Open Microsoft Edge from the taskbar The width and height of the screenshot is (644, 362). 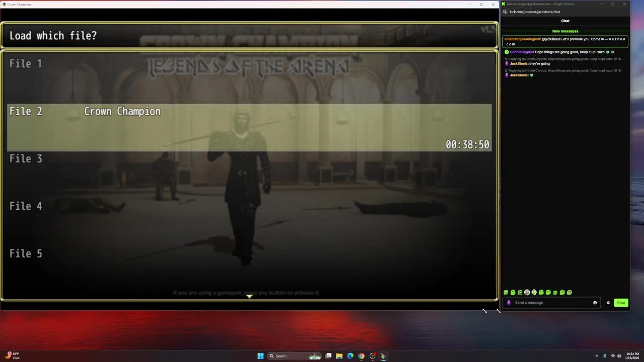(x=350, y=356)
